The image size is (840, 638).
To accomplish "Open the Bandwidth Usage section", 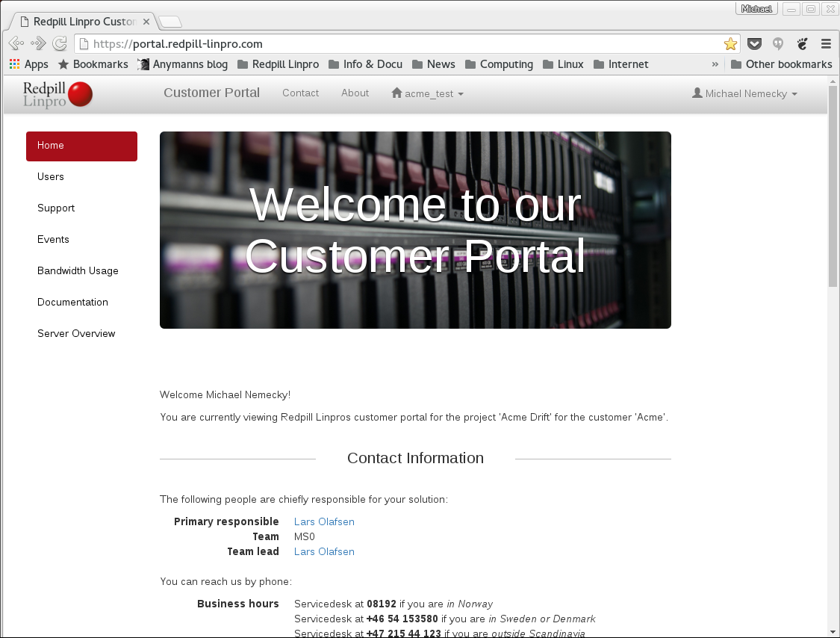I will (x=78, y=270).
